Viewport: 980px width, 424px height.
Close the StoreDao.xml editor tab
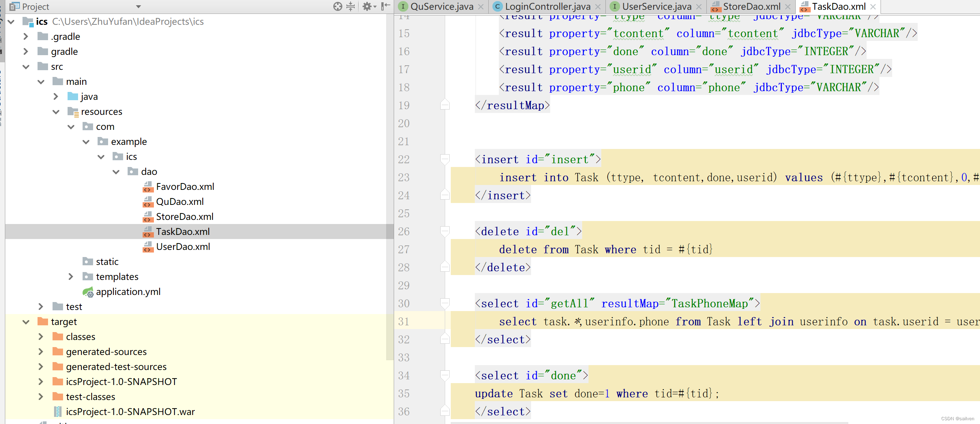point(787,7)
